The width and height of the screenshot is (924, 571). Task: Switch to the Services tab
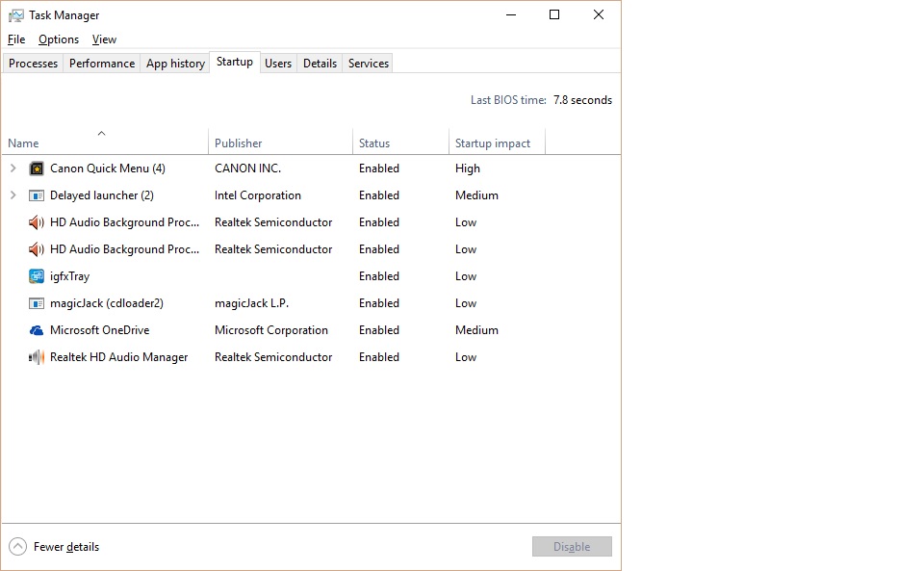(369, 63)
